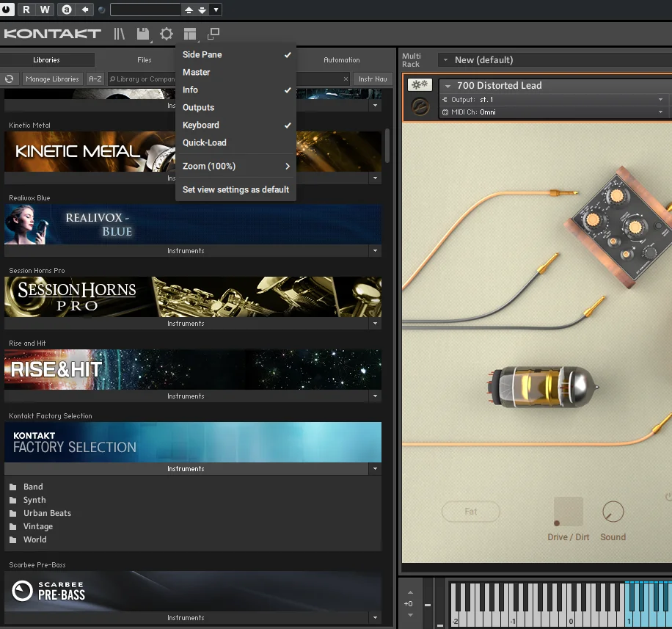
Task: Click the Fat button
Action: (470, 512)
